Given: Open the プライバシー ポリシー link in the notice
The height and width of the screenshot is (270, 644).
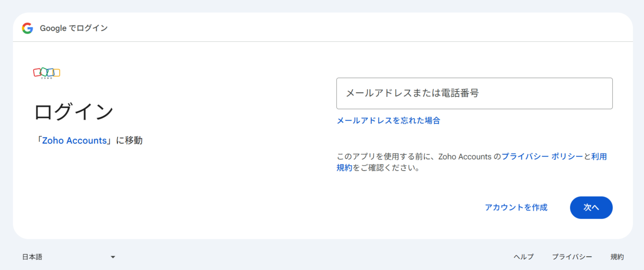Looking at the screenshot, I should click(542, 157).
